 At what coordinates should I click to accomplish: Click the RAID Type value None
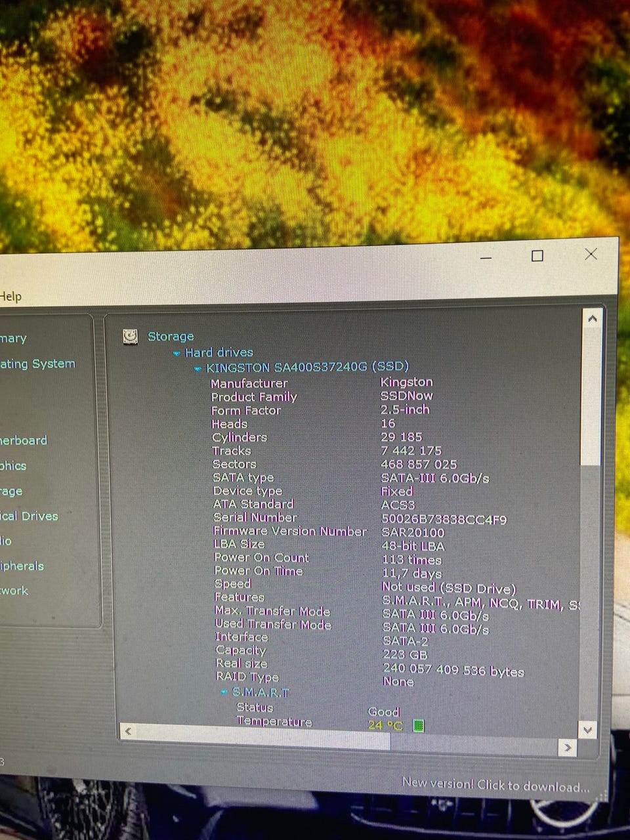[x=398, y=682]
